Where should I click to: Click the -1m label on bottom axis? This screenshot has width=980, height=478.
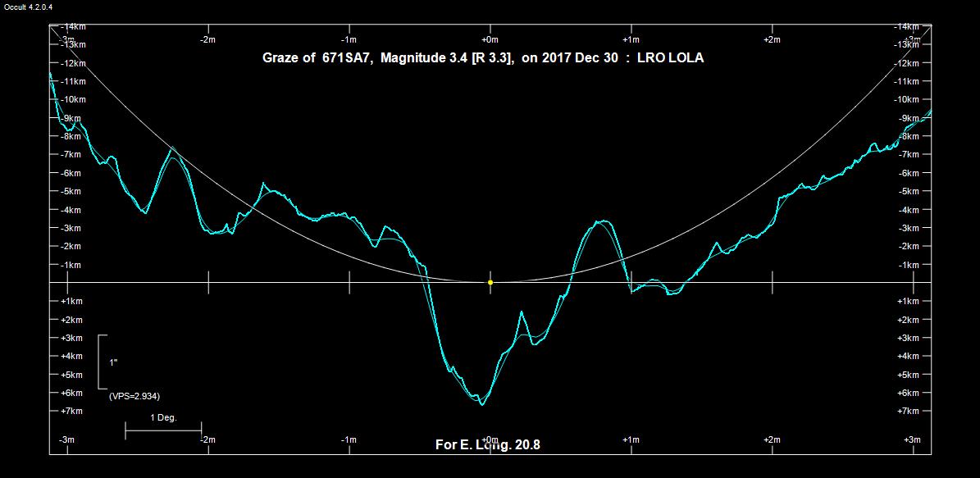tap(349, 440)
